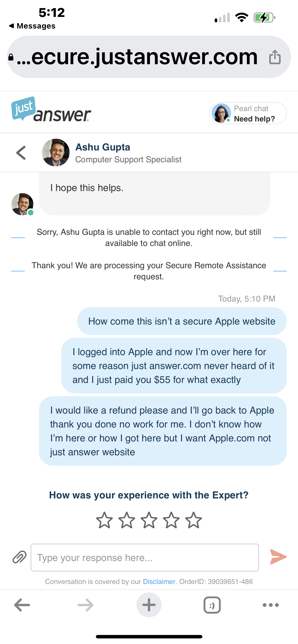
Task: Tap the paperclip attachment icon
Action: click(19, 557)
